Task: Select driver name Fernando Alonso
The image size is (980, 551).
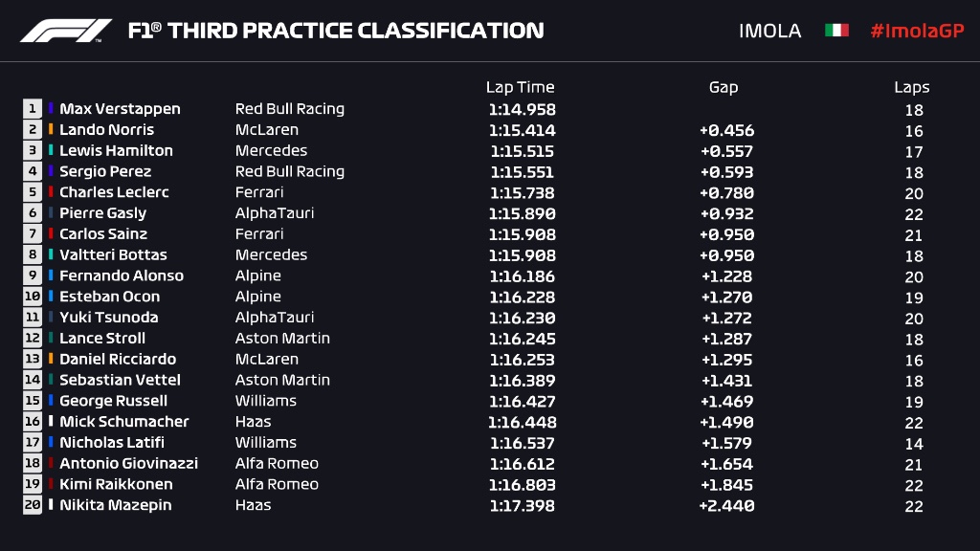Action: (x=122, y=275)
